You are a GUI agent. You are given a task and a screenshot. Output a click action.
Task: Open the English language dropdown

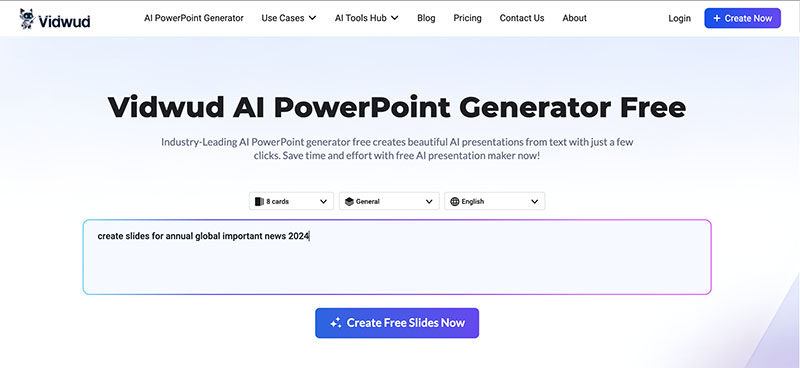pos(494,201)
